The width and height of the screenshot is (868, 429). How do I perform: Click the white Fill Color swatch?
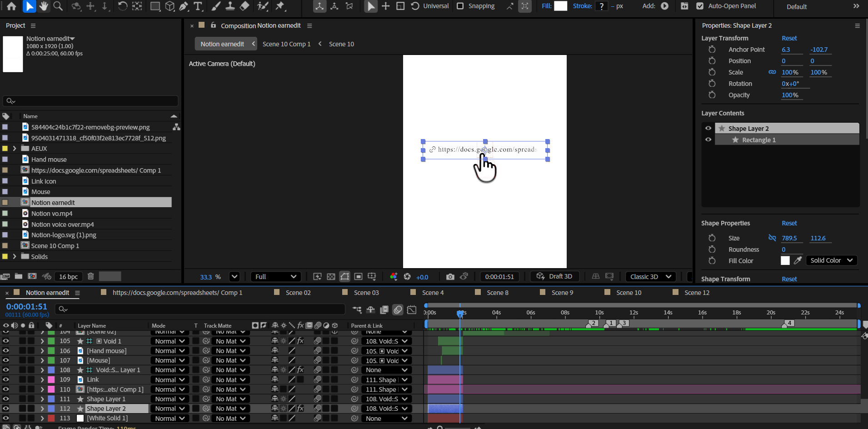pyautogui.click(x=785, y=260)
